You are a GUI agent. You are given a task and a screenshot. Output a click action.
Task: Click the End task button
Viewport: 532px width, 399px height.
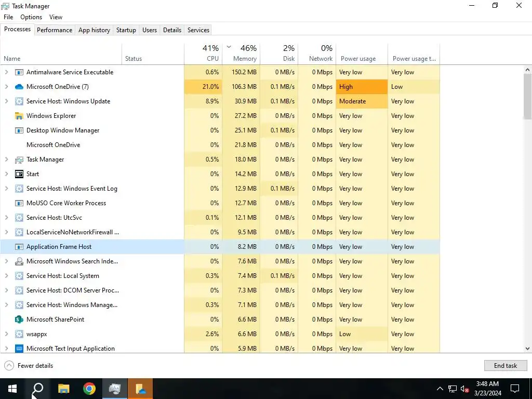coord(505,366)
